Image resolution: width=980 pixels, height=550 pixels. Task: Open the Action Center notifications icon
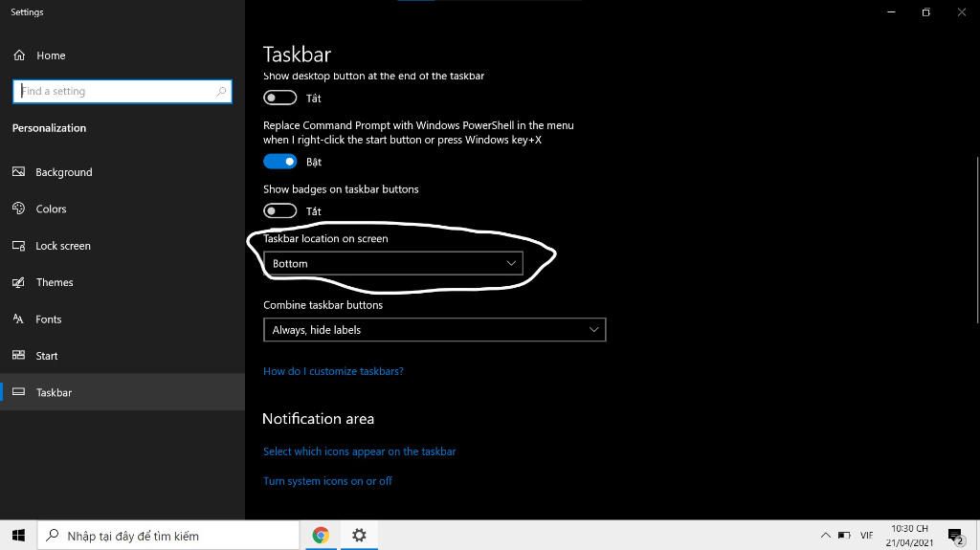956,537
